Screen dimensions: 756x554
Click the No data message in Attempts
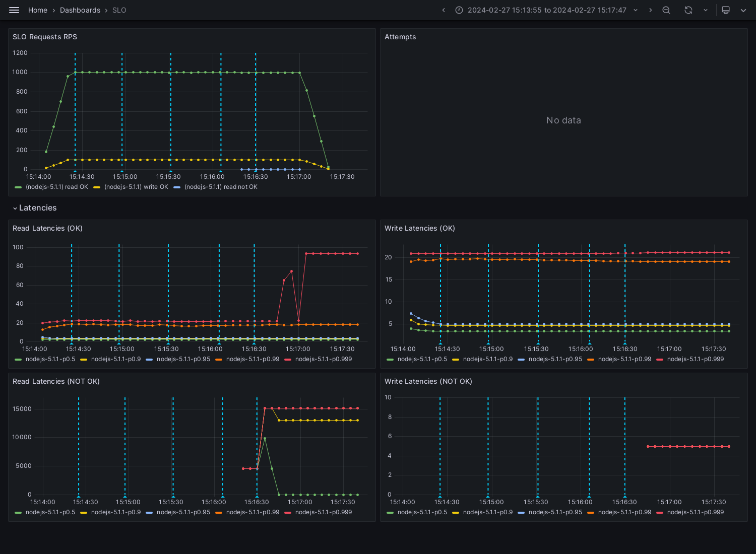(x=563, y=120)
